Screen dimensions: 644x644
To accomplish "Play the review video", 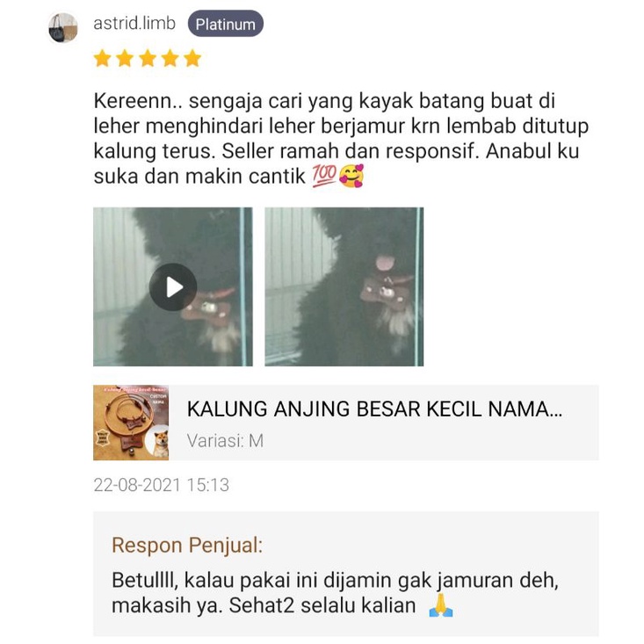I will (173, 286).
